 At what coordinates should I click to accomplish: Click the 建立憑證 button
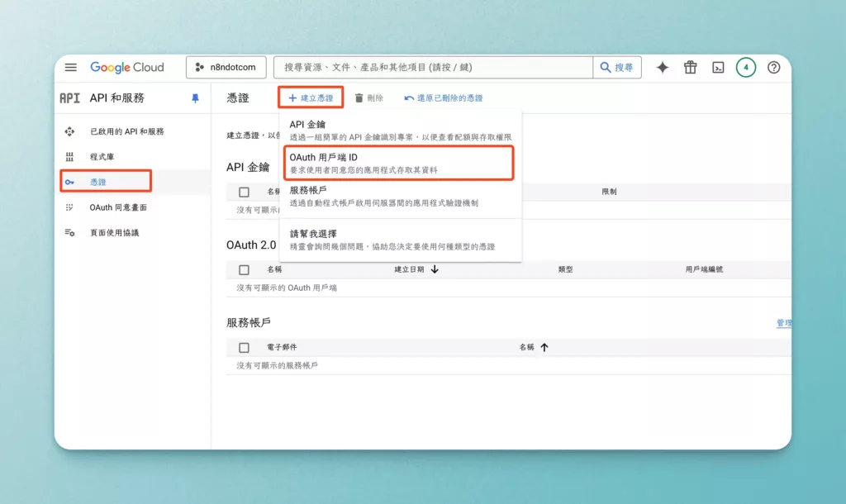[x=311, y=97]
